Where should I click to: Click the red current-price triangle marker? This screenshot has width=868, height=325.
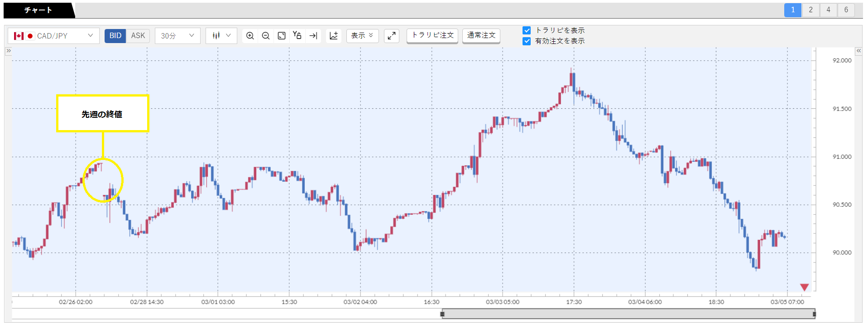pos(804,287)
